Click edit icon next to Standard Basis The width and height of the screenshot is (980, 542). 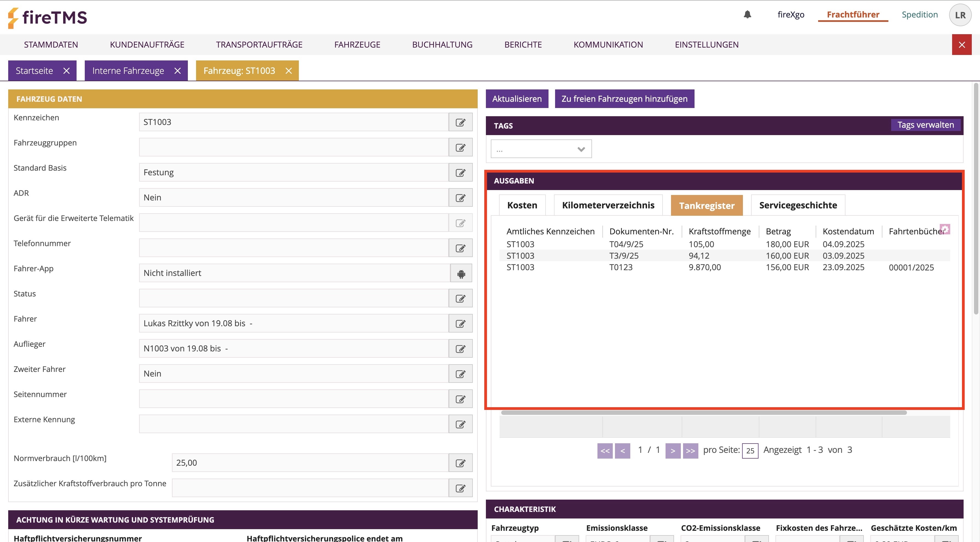(460, 172)
